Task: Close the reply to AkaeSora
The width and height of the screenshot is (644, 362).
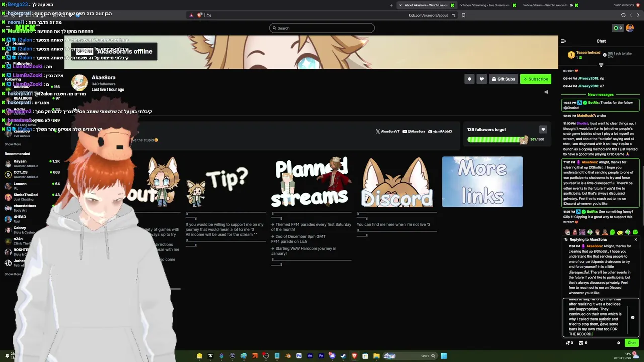Action: [x=635, y=240]
